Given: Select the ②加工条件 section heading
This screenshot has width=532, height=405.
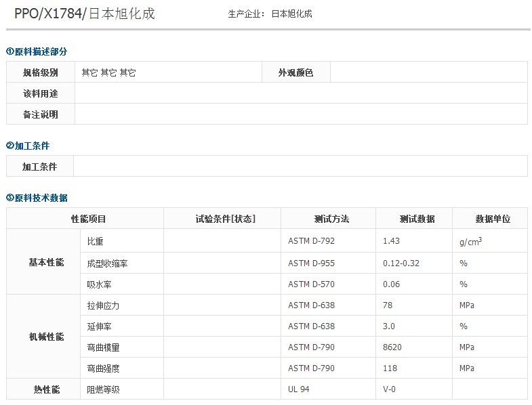Looking at the screenshot, I should [x=28, y=146].
